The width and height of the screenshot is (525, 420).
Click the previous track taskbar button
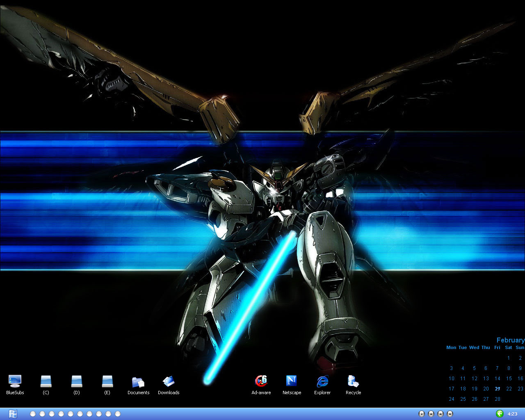point(431,414)
